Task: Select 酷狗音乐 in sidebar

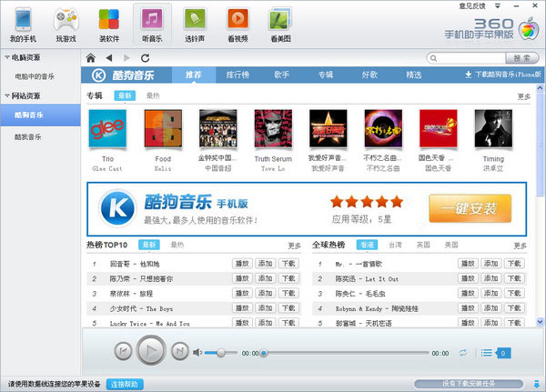Action: pos(40,115)
